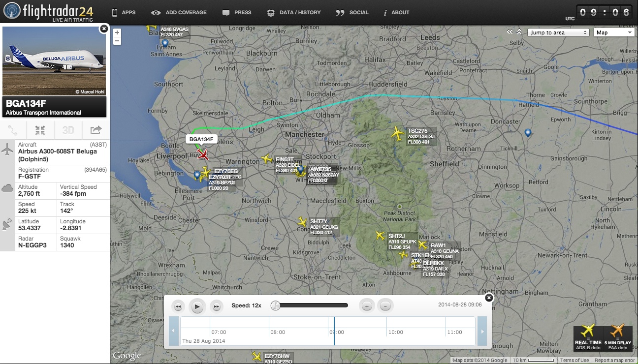638x364 pixels.
Task: Zoom in the map with plus
Action: (117, 32)
